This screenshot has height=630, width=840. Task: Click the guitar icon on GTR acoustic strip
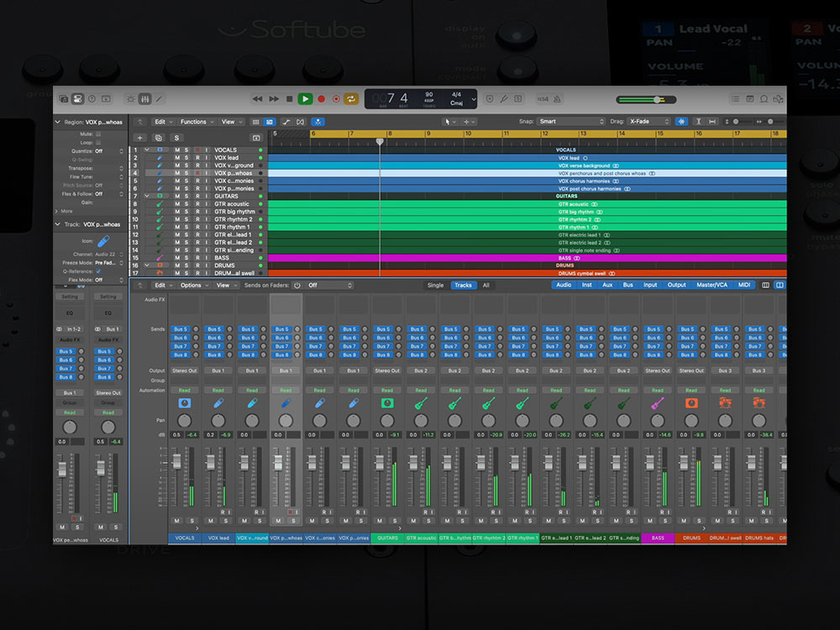[x=421, y=403]
